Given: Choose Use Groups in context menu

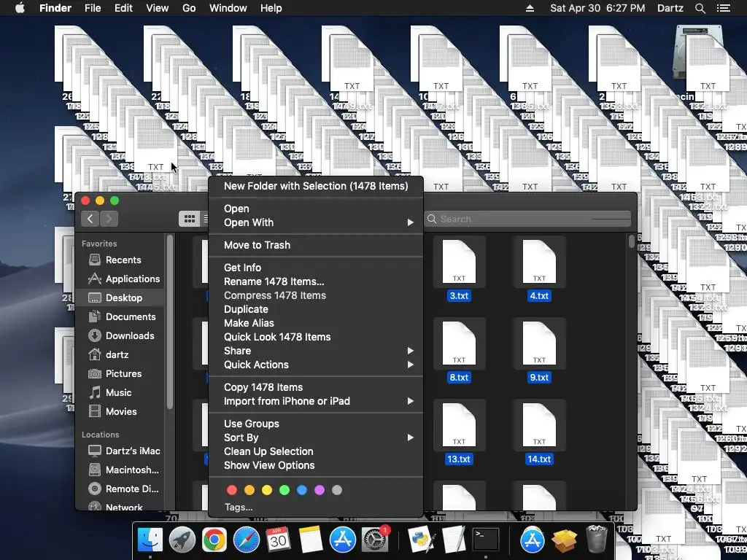Looking at the screenshot, I should [x=316, y=424].
